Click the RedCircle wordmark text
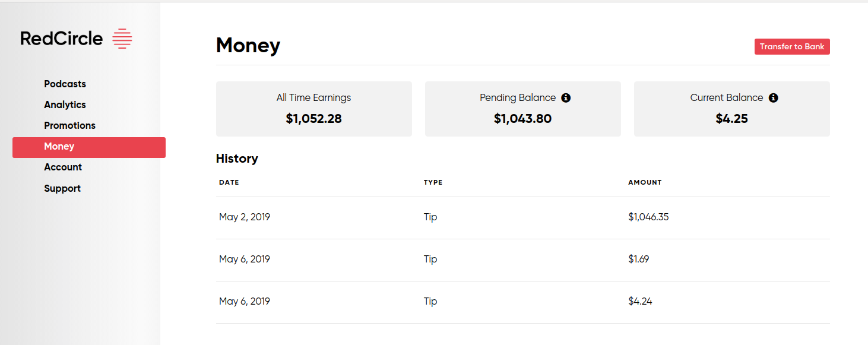Viewport: 868px width, 345px height. 62,39
